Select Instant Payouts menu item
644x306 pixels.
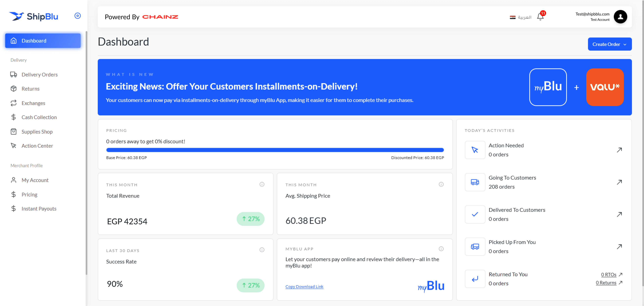point(39,209)
